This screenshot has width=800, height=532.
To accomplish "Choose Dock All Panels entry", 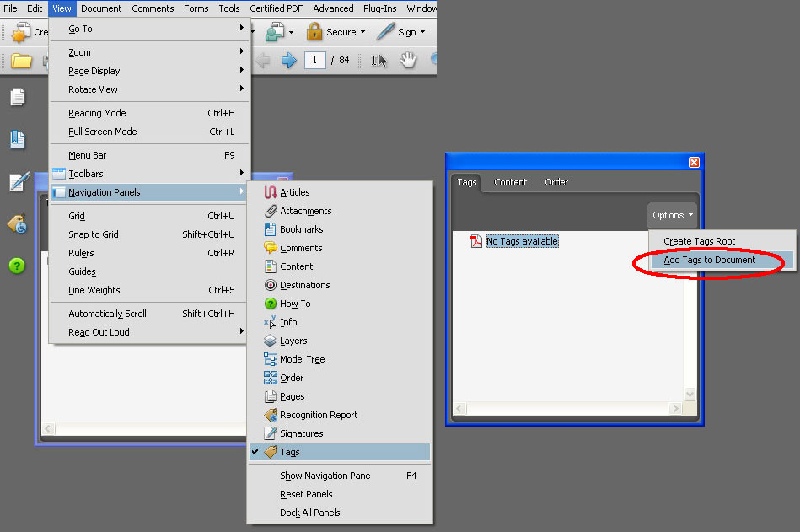I will coord(339,513).
